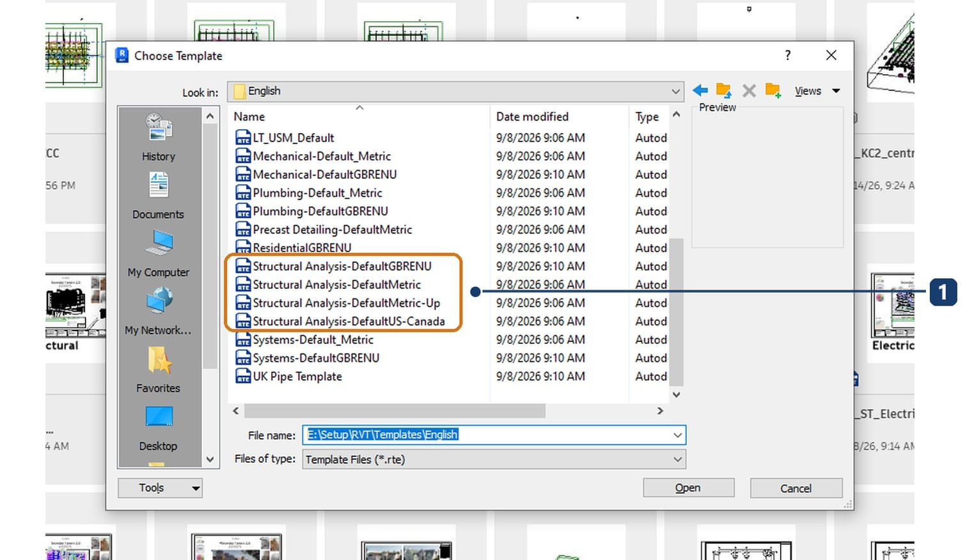This screenshot has width=972, height=560.
Task: Select the My Computer places icon
Action: coord(159,244)
